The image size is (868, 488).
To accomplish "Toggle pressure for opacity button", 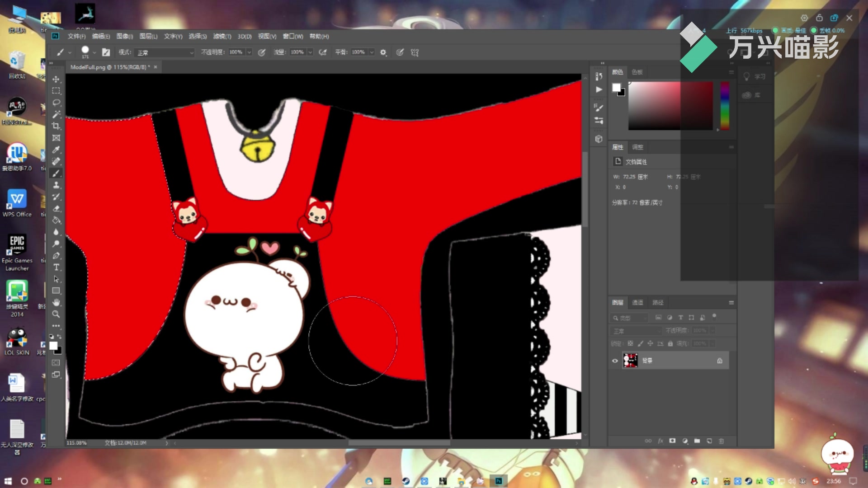I will (x=261, y=52).
